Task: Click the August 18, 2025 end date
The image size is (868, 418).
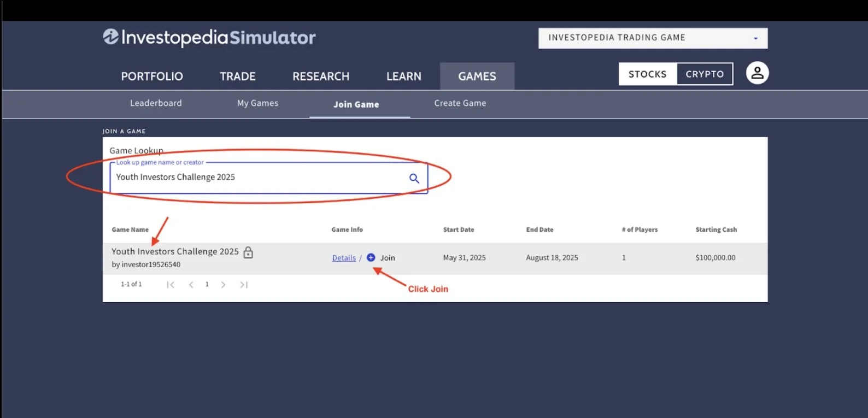Action: (x=552, y=257)
